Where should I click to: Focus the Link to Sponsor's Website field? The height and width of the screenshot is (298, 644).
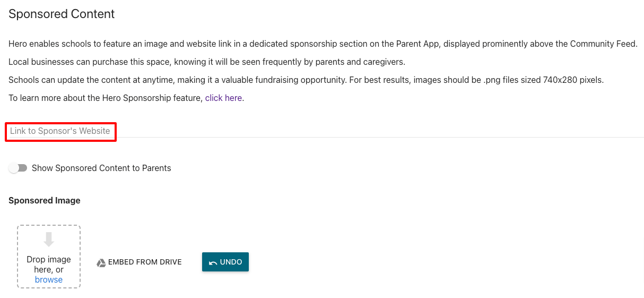point(326,131)
